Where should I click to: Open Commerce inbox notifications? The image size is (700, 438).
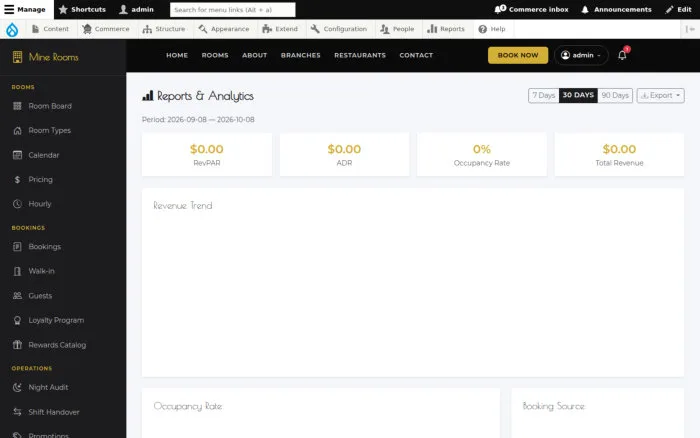coord(531,9)
